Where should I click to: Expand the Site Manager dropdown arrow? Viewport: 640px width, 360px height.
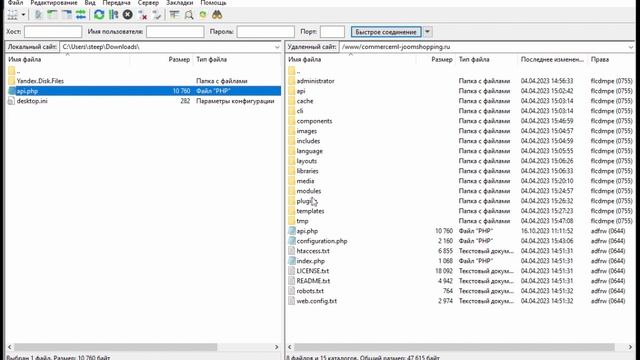pos(23,15)
